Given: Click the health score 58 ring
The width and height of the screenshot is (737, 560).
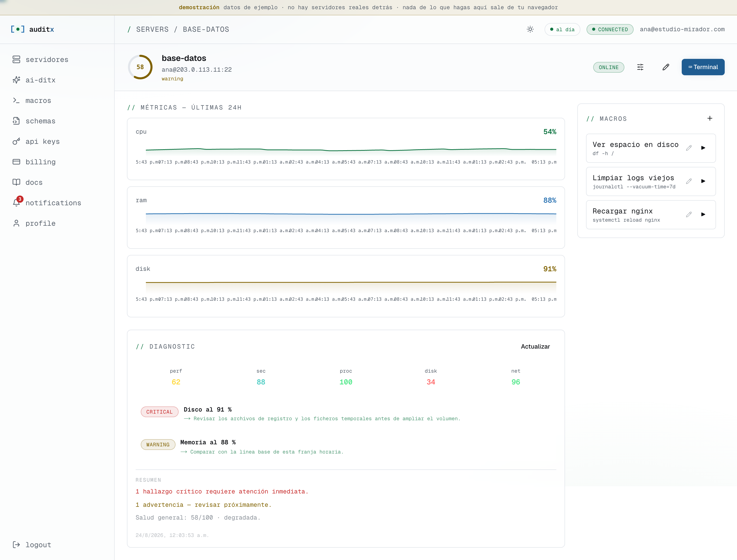Looking at the screenshot, I should pos(140,67).
